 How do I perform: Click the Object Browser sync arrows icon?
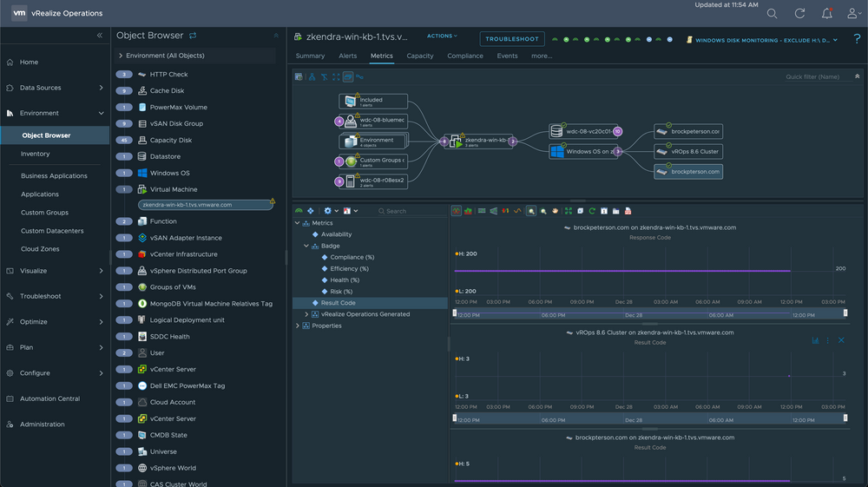coord(193,36)
